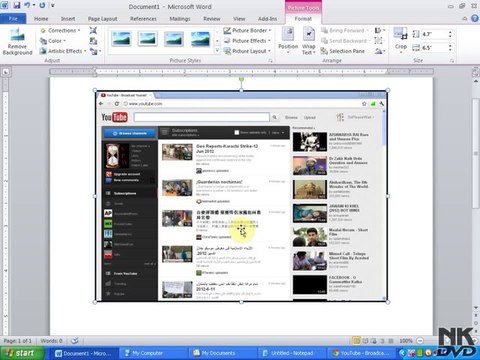Screen dimensions: 480x360
Task: Switch to Untitled - Notepad taskbar window
Action: [x=291, y=353]
